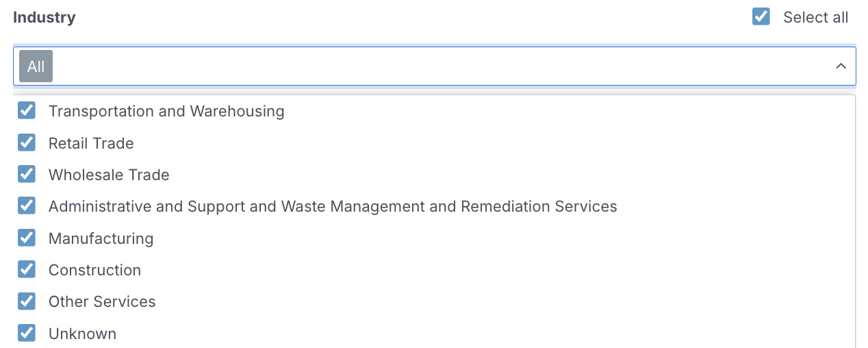Click the gray All tag chip
This screenshot has height=348, width=868.
[x=36, y=66]
